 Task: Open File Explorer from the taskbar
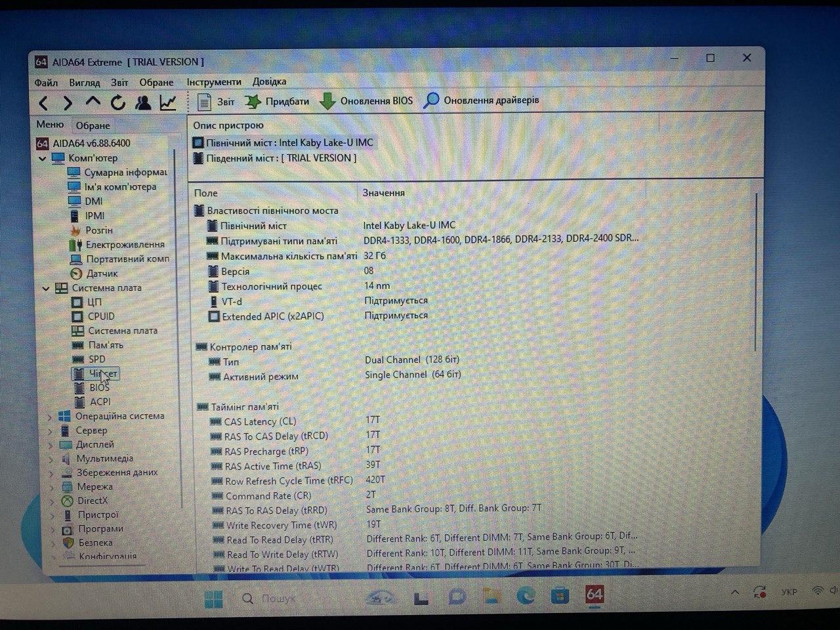491,597
